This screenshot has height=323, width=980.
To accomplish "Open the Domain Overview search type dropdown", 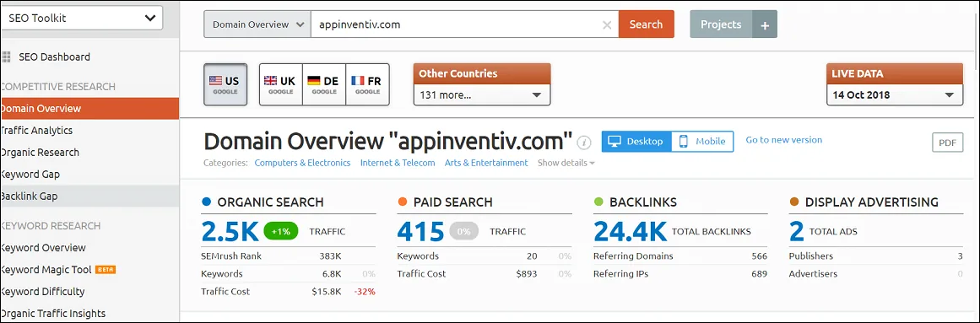I will click(257, 25).
